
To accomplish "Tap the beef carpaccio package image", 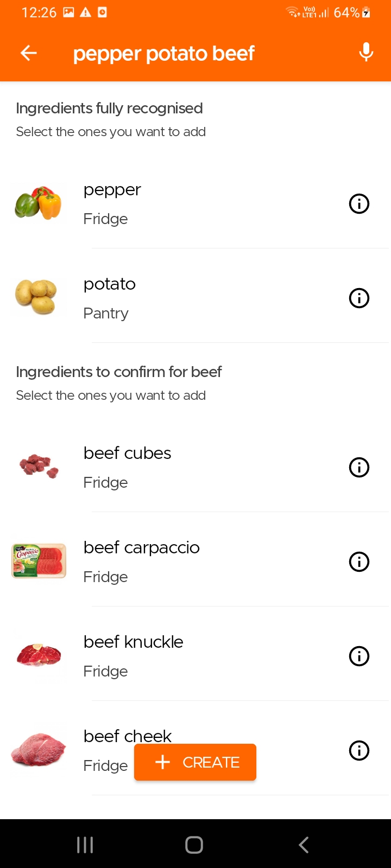I will pyautogui.click(x=39, y=561).
